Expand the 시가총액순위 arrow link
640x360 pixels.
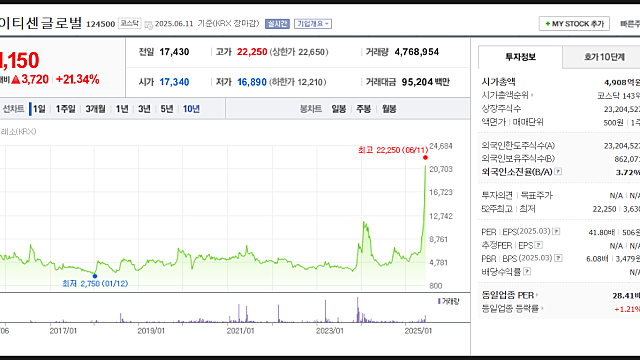pyautogui.click(x=531, y=95)
